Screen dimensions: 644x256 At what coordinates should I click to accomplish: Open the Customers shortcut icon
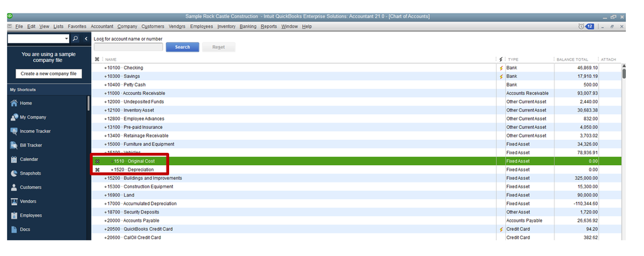click(x=14, y=188)
